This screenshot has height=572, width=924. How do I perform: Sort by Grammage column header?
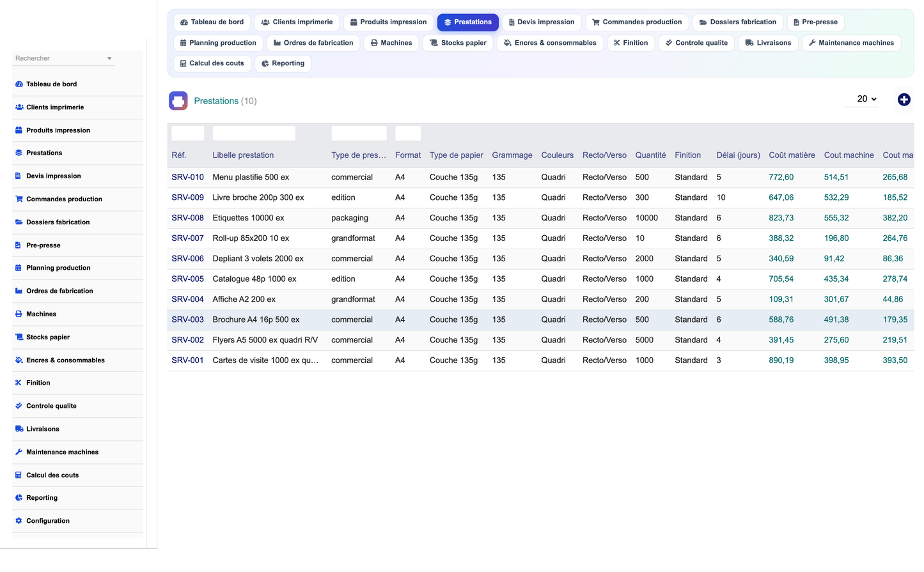click(x=512, y=155)
